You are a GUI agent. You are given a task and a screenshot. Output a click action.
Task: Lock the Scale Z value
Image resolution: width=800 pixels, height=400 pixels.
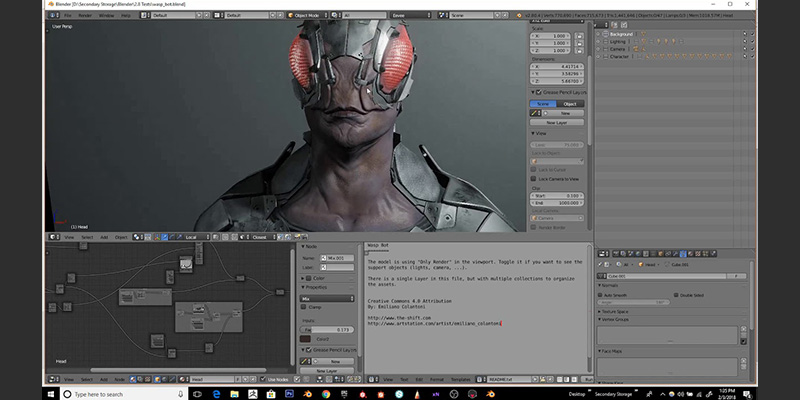tap(579, 51)
